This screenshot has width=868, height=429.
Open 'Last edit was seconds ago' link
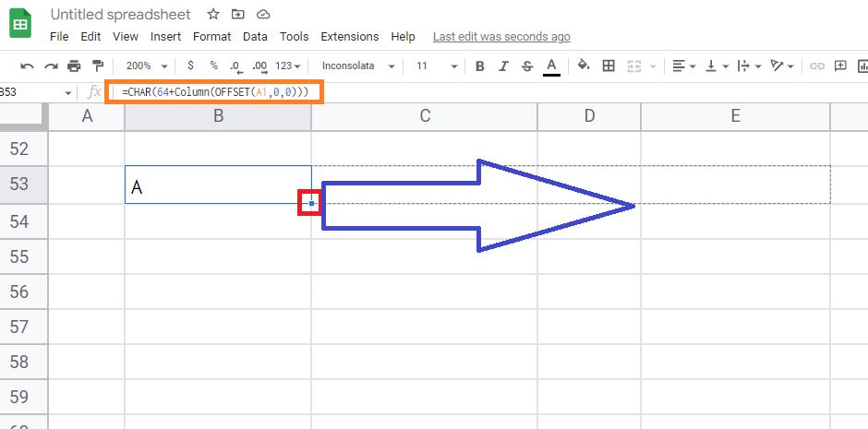pos(501,37)
